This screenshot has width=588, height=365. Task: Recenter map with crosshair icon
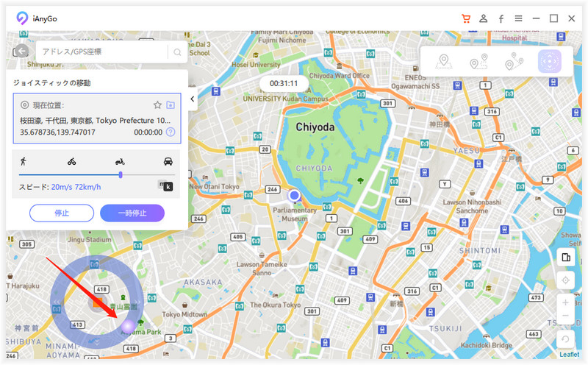pyautogui.click(x=565, y=280)
